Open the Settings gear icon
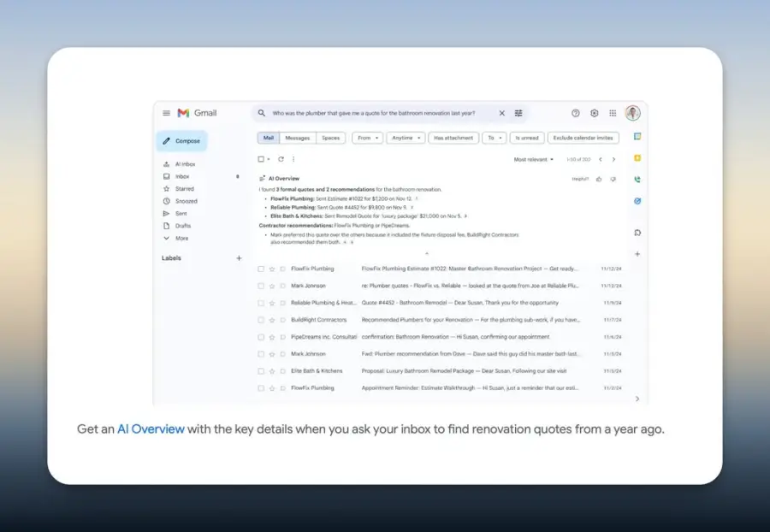Screen dimensions: 770x532 (595, 113)
